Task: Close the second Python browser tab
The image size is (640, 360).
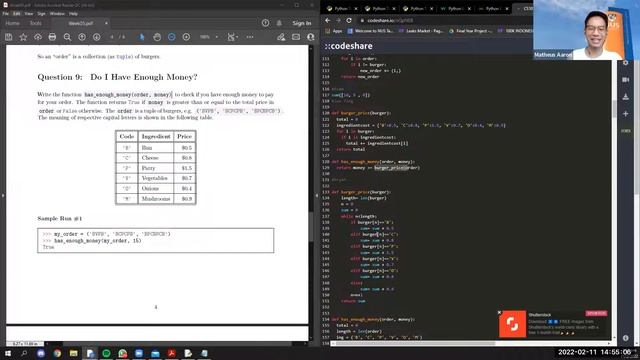Action: (394, 9)
